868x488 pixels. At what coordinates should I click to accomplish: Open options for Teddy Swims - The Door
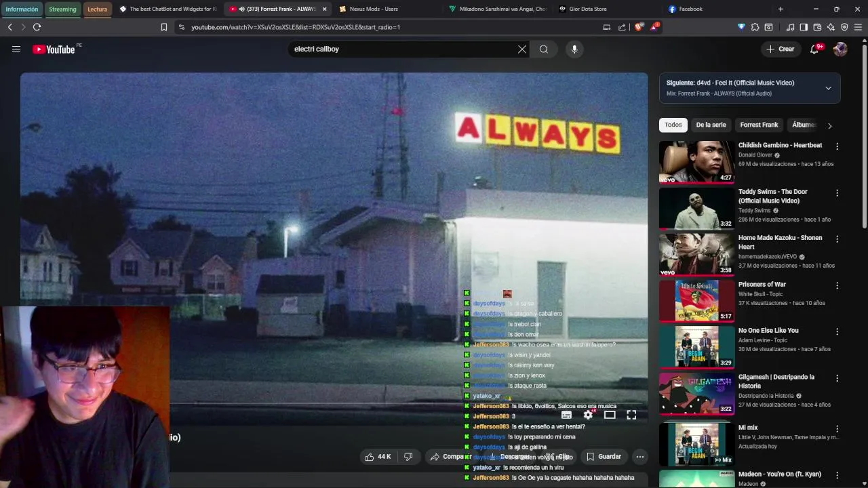[x=837, y=193]
